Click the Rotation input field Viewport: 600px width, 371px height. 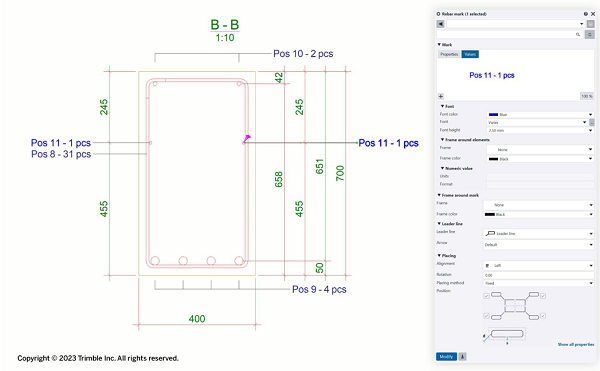538,275
